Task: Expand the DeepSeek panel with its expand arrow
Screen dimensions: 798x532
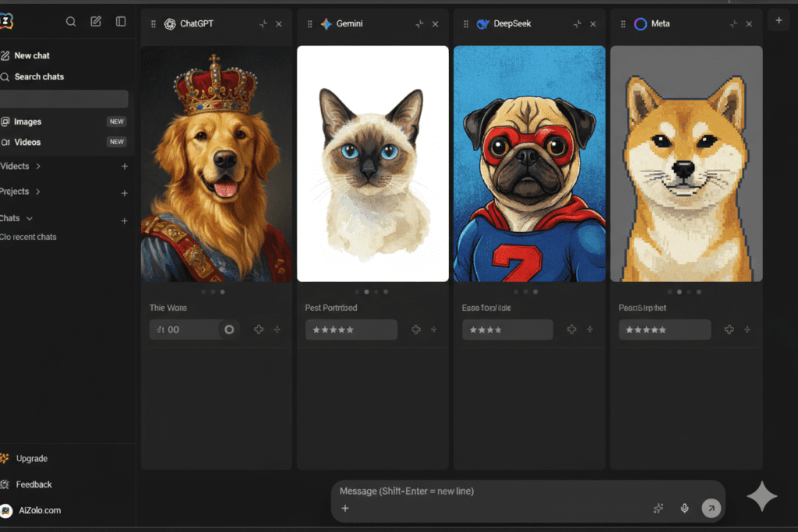Action: pyautogui.click(x=578, y=23)
